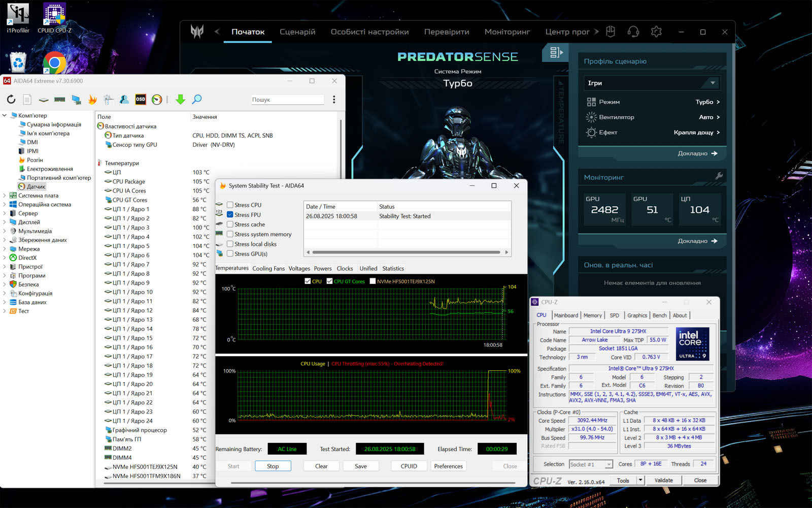Open the Ігри scenario profile dropdown
Viewport: 812px width, 508px height.
(x=652, y=83)
